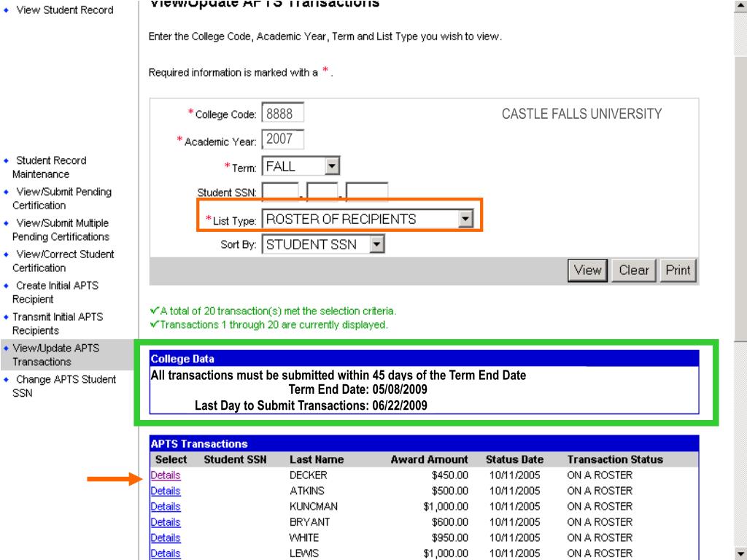Open Change APTS Student SSN
Image resolution: width=747 pixels, height=560 pixels.
pyautogui.click(x=64, y=386)
